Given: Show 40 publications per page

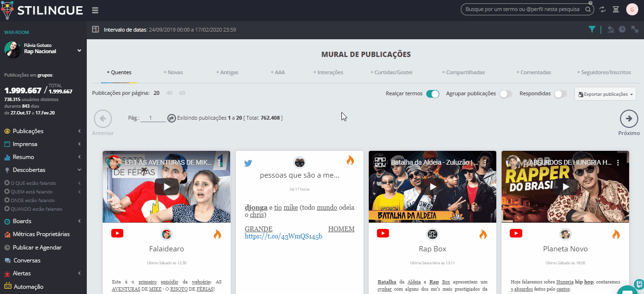Looking at the screenshot, I should [x=169, y=93].
